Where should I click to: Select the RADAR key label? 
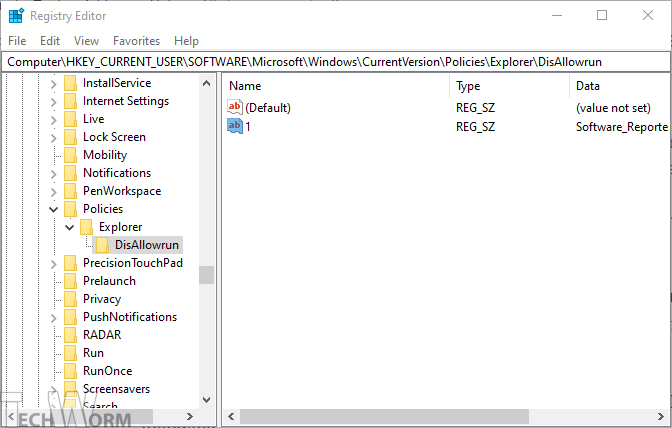102,335
